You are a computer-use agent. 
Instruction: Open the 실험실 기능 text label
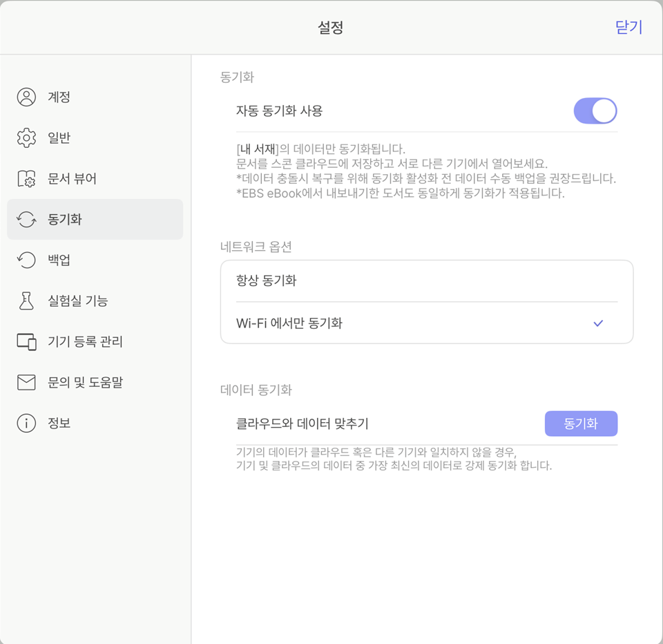click(77, 301)
